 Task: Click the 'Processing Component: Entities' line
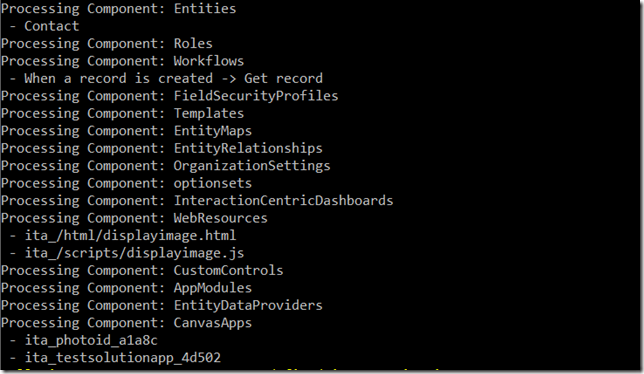click(118, 9)
